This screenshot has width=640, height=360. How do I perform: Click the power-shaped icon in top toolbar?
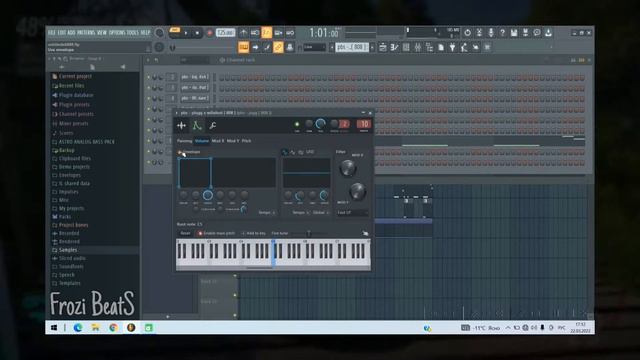pyautogui.click(x=468, y=33)
